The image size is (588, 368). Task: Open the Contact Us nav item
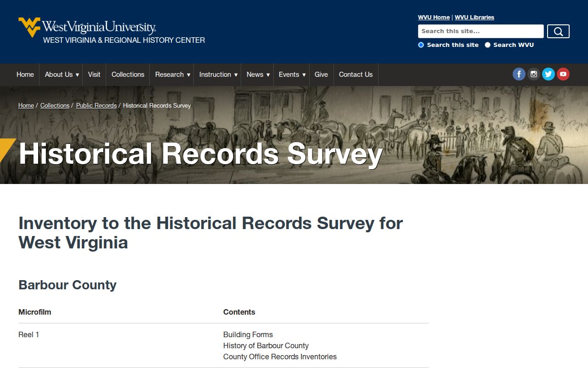(356, 75)
